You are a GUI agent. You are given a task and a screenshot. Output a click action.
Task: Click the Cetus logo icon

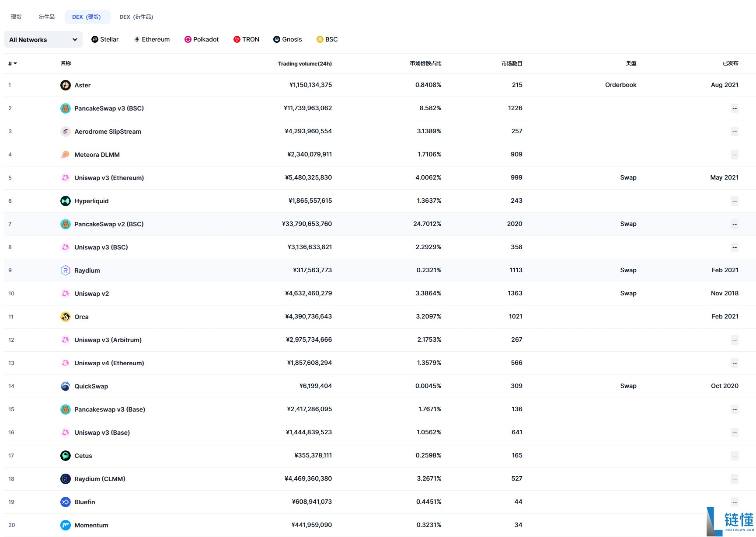pos(65,456)
